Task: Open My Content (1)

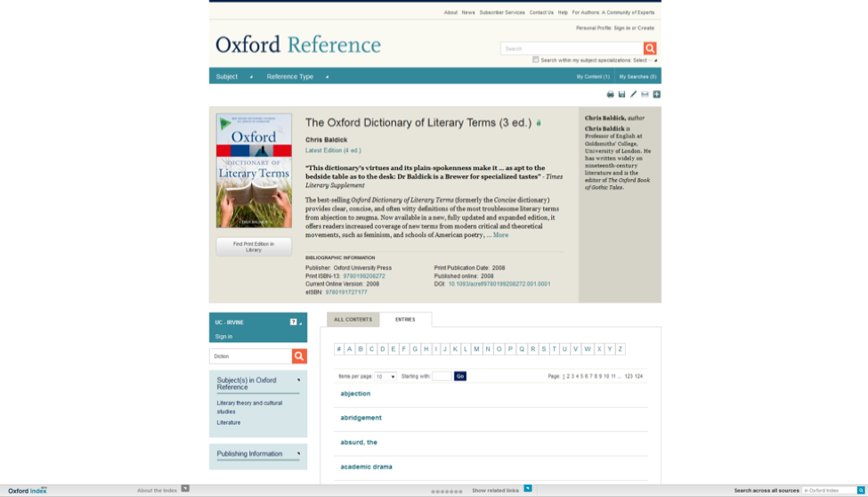Action: 593,77
